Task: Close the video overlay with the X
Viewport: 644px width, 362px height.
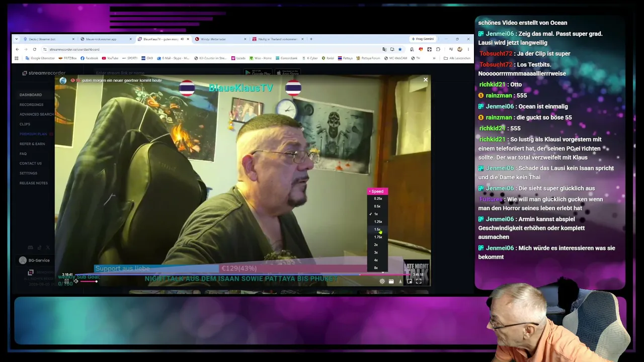Action: click(x=426, y=79)
